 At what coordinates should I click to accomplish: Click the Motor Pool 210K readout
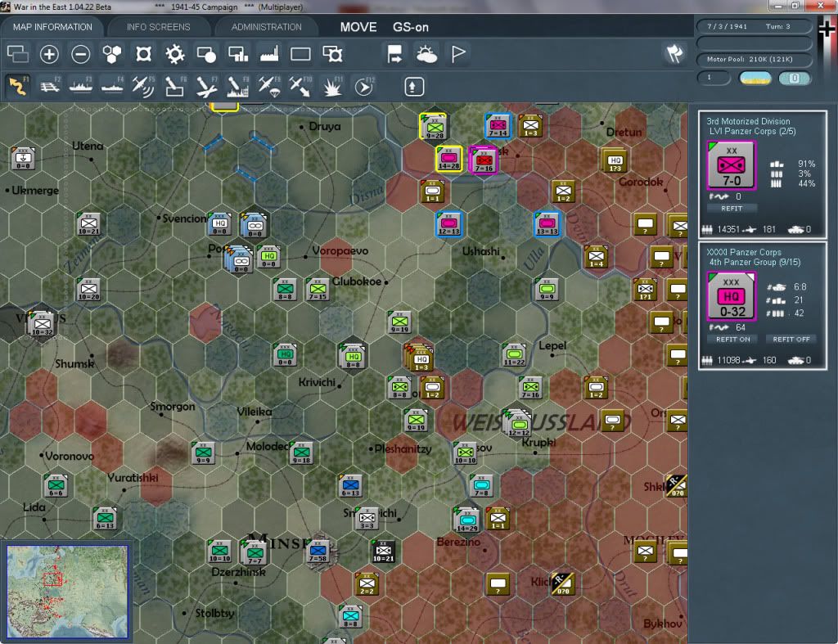[754, 59]
